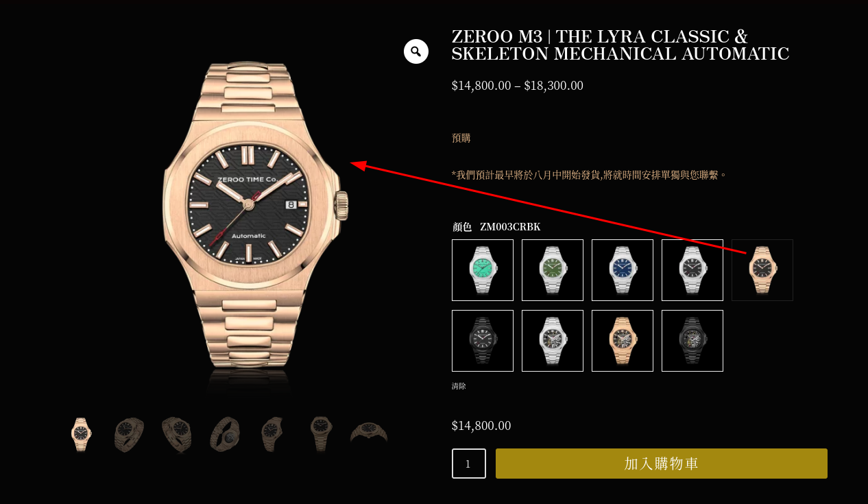Show the last thumbnail flat bracelet view
This screenshot has width=868, height=504.
(369, 435)
